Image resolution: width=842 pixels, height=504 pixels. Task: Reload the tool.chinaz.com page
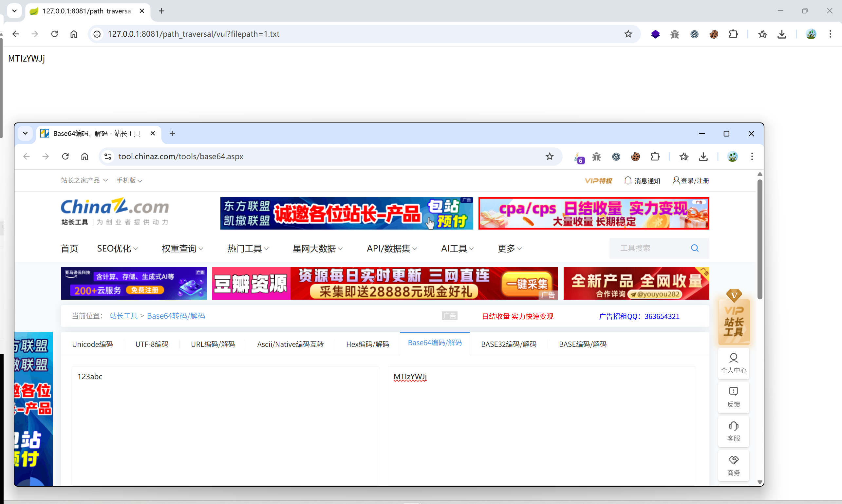point(65,157)
